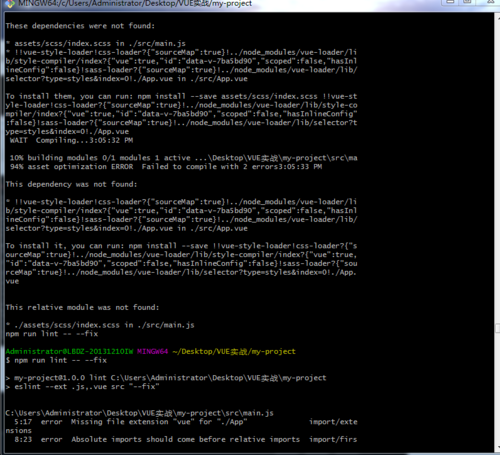The image size is (500, 455).
Task: Click 'WAIT Compiling...3:05:32 PM' line
Action: pos(71,140)
